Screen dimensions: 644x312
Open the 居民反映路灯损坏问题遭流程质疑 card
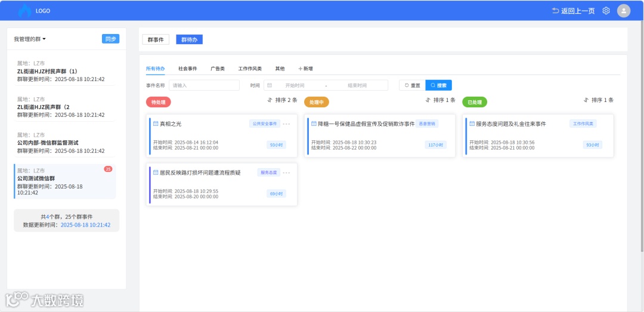tap(222, 184)
